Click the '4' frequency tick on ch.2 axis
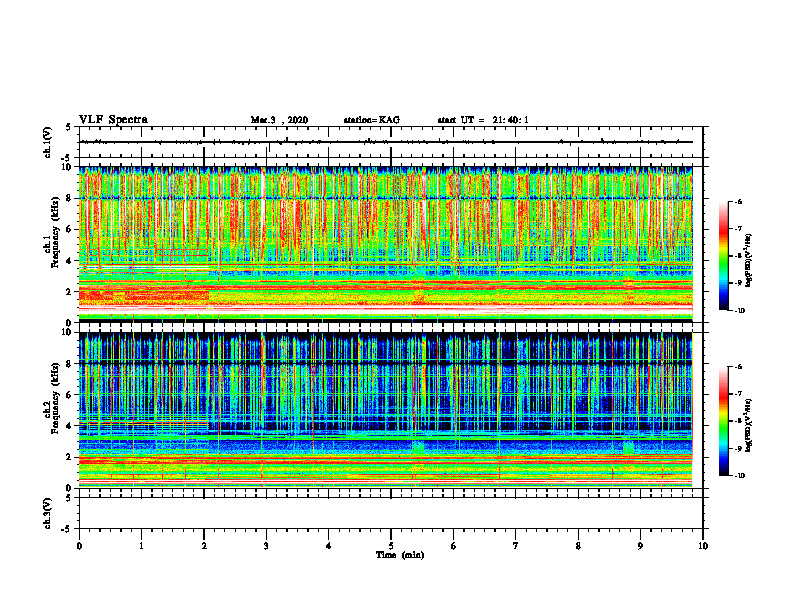792x612 pixels. point(70,426)
